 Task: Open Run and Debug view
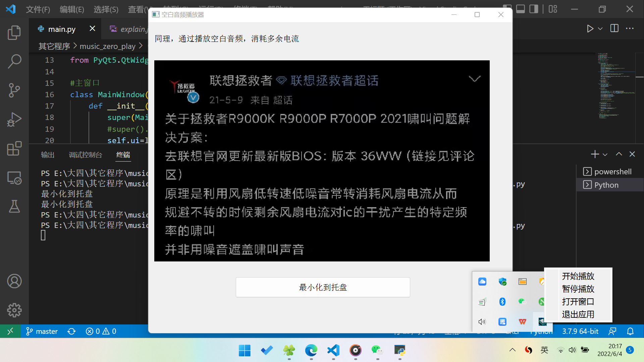tap(14, 119)
